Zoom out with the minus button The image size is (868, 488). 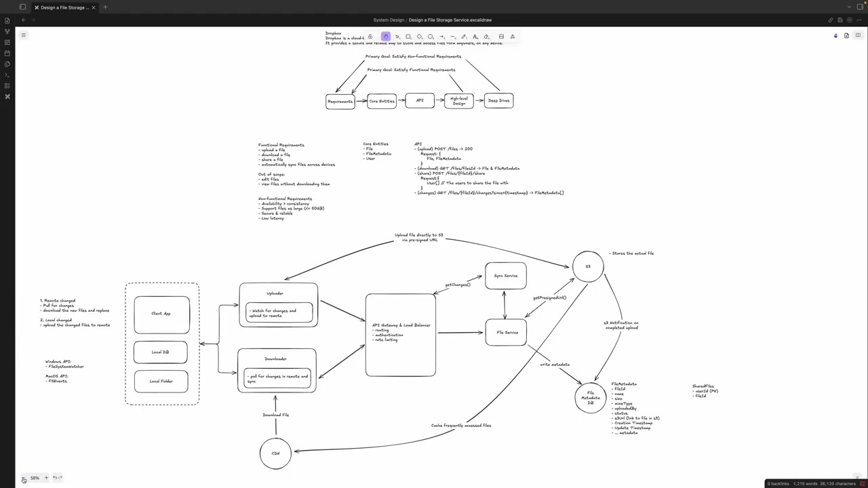click(x=24, y=479)
